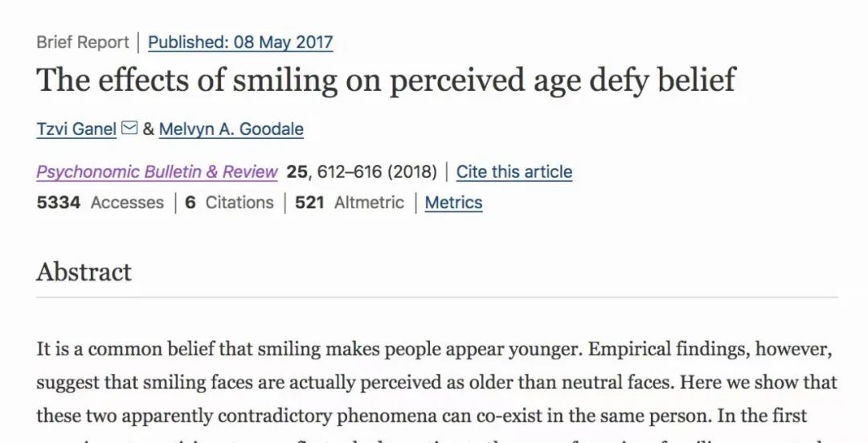Click the 6 Citations count
The width and height of the screenshot is (868, 443).
point(229,203)
